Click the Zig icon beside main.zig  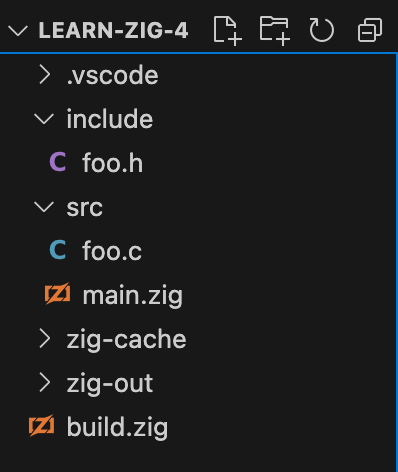pos(58,293)
